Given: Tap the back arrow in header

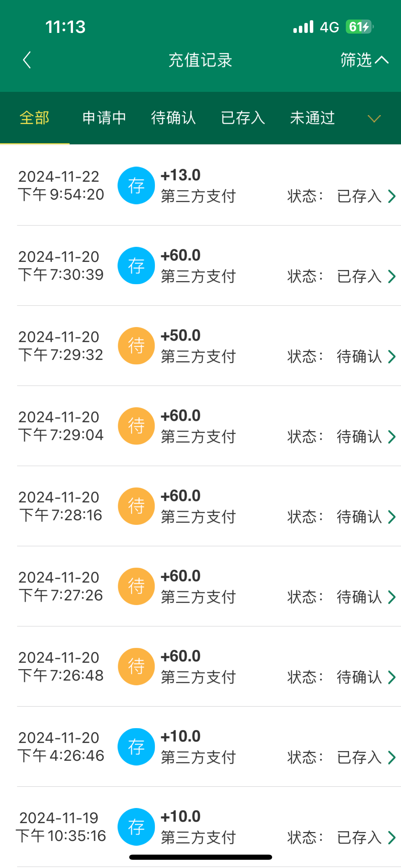Looking at the screenshot, I should click(x=27, y=60).
